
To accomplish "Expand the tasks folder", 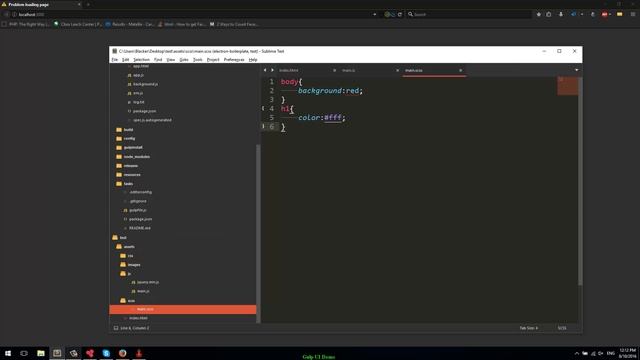I will [128, 184].
